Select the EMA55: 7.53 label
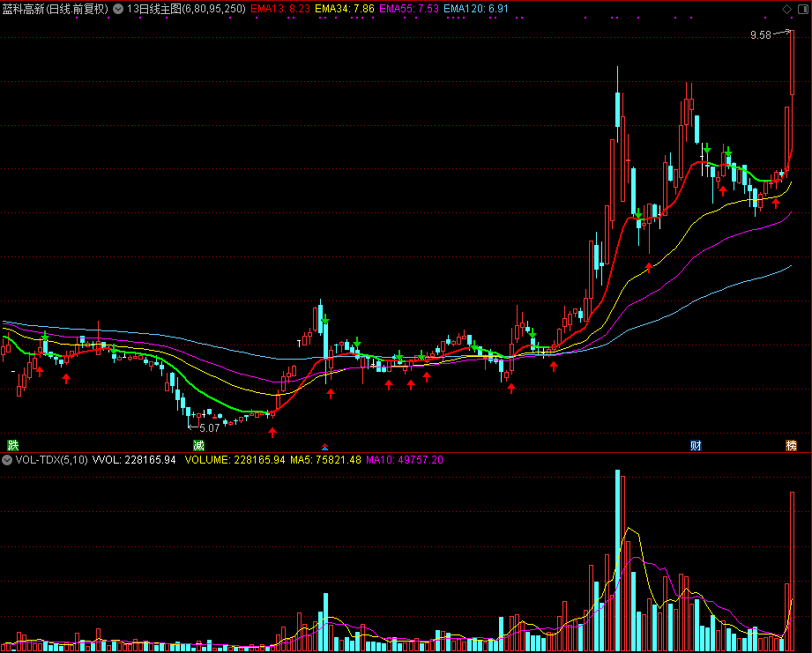 point(408,9)
